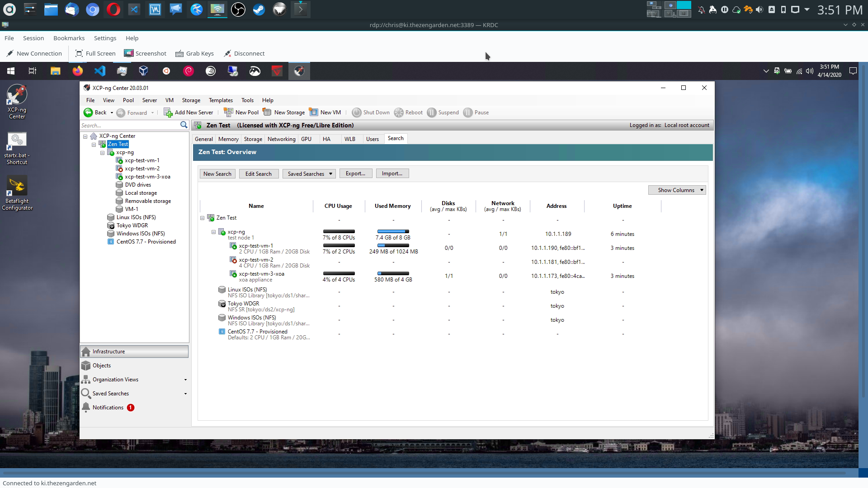Viewport: 868px width, 488px height.
Task: Click the Import... button
Action: tap(392, 174)
